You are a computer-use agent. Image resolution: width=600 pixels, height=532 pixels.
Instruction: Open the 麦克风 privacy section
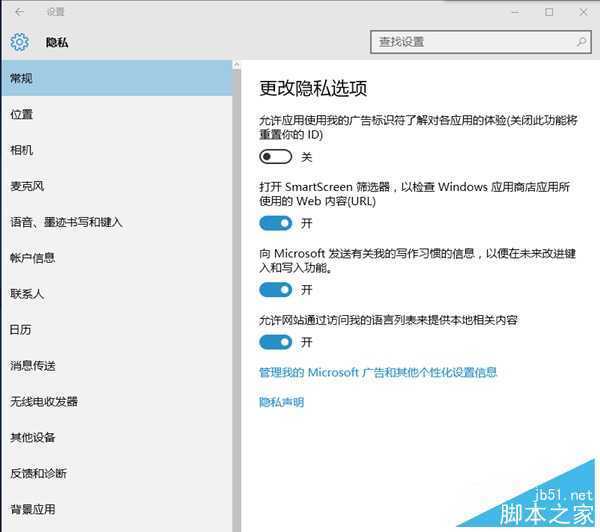click(x=117, y=186)
